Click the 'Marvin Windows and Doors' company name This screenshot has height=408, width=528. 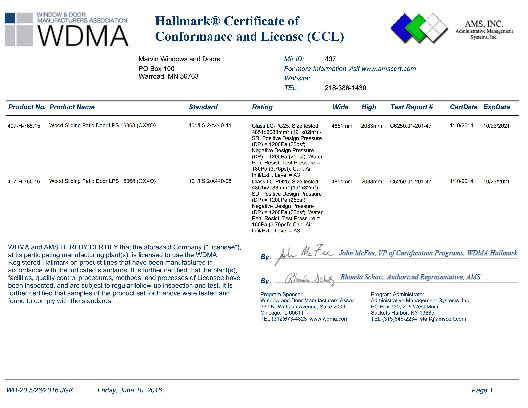click(x=179, y=59)
